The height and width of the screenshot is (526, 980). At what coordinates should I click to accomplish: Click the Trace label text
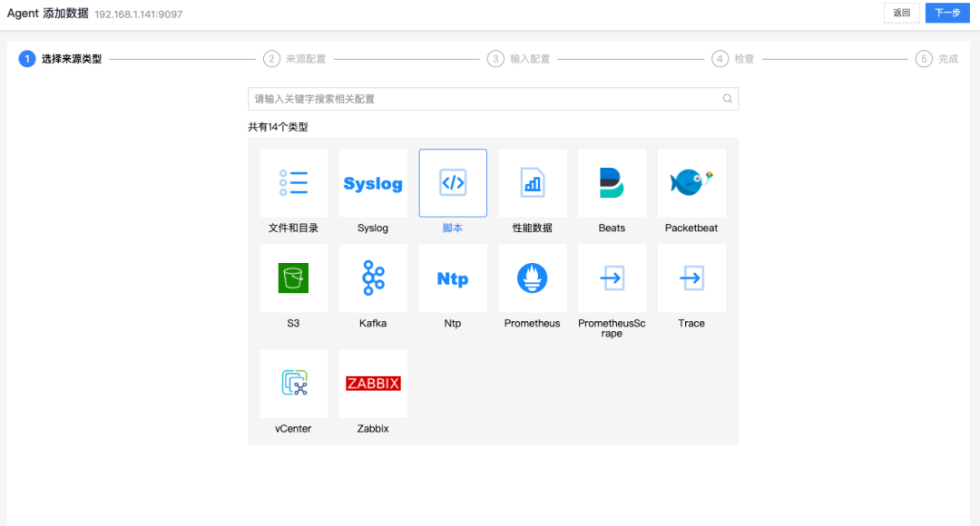point(691,323)
